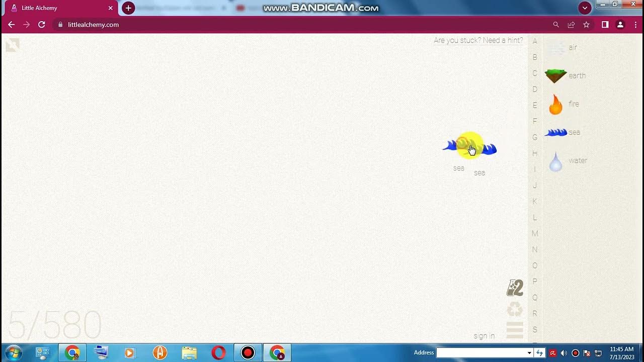Select the air element in the library

point(556,48)
